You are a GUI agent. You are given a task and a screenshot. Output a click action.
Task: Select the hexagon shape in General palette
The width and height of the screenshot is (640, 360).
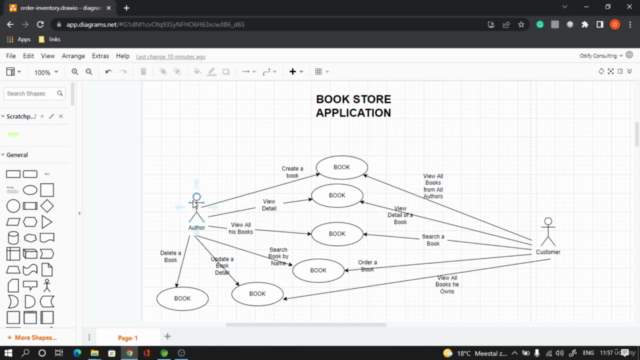point(30,222)
